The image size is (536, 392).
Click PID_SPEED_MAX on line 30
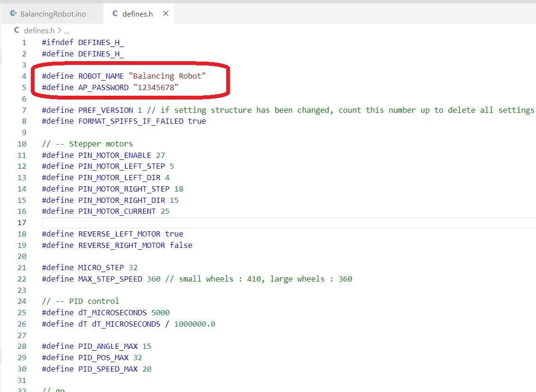click(x=108, y=369)
